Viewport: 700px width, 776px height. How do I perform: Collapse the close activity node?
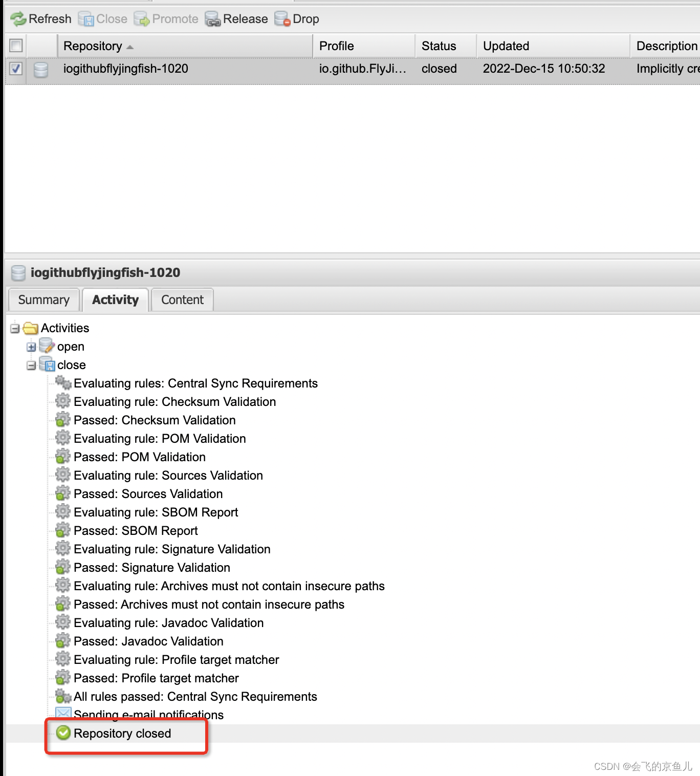click(x=32, y=365)
